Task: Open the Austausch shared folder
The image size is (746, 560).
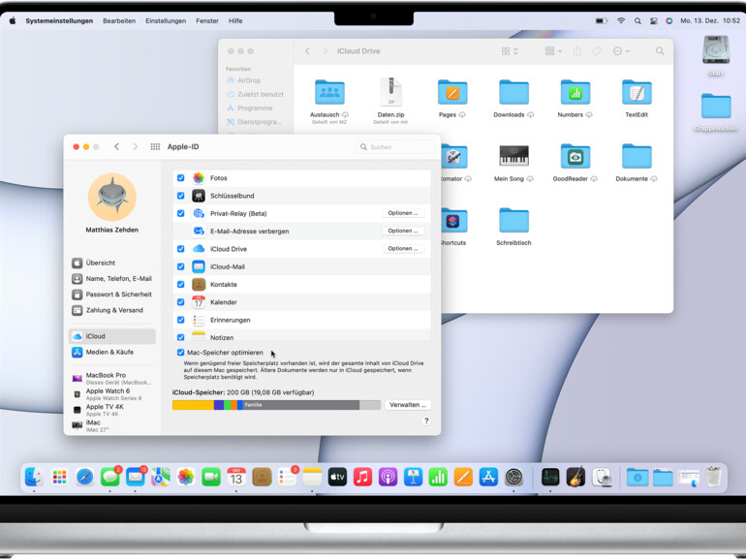Action: pos(329,92)
